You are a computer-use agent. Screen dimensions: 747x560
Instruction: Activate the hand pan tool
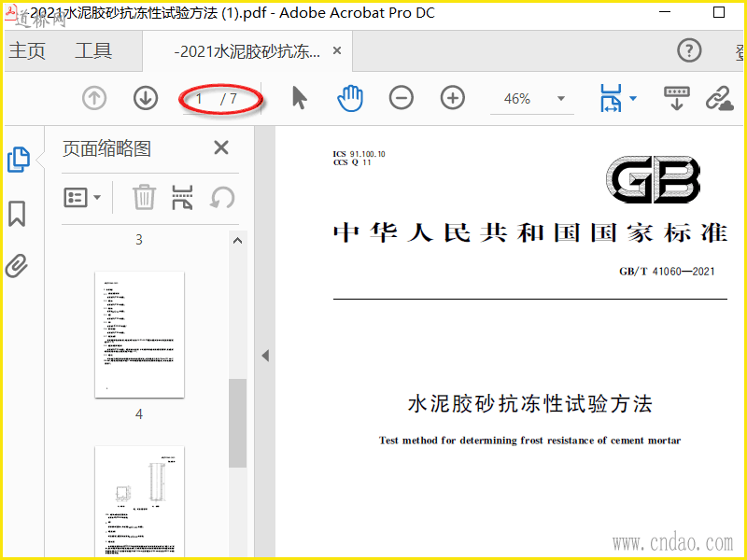[x=350, y=98]
